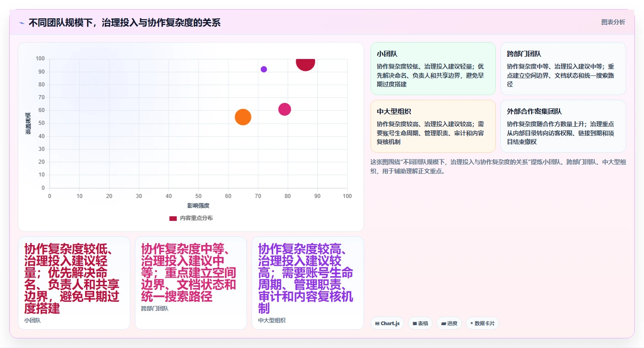This screenshot has width=644, height=348.
Task: Open the 小团队 green info card
Action: coord(433,69)
